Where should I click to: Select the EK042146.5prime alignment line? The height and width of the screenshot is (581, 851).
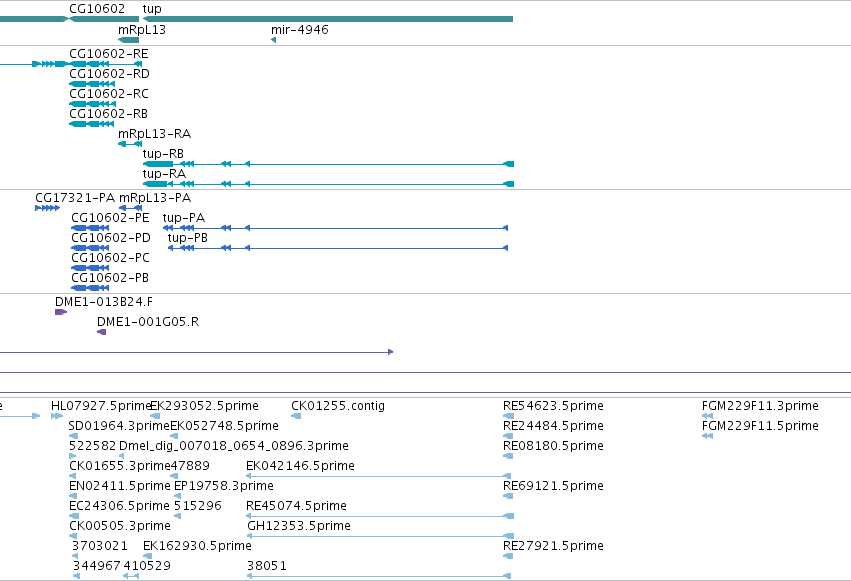[379, 476]
